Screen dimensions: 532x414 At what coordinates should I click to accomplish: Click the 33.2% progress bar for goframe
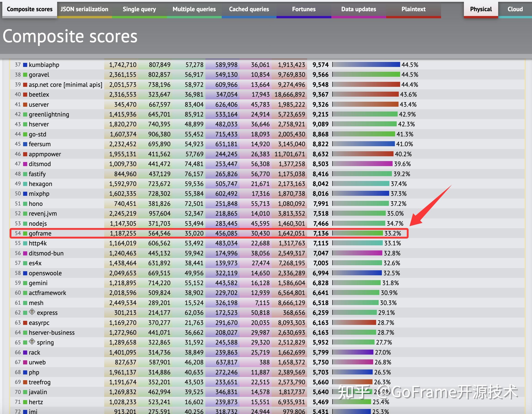[358, 233]
